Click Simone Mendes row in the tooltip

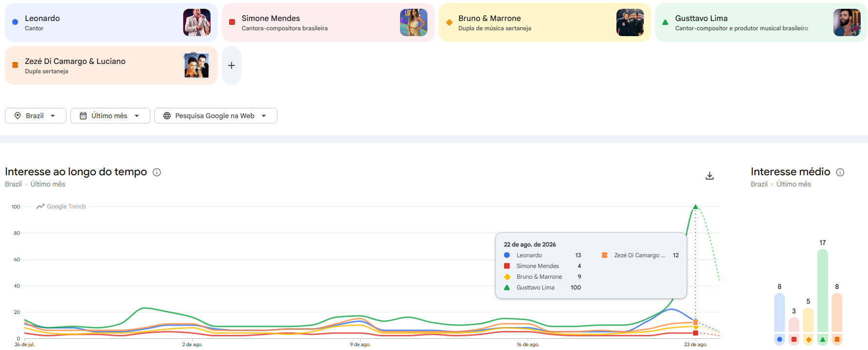(x=542, y=266)
